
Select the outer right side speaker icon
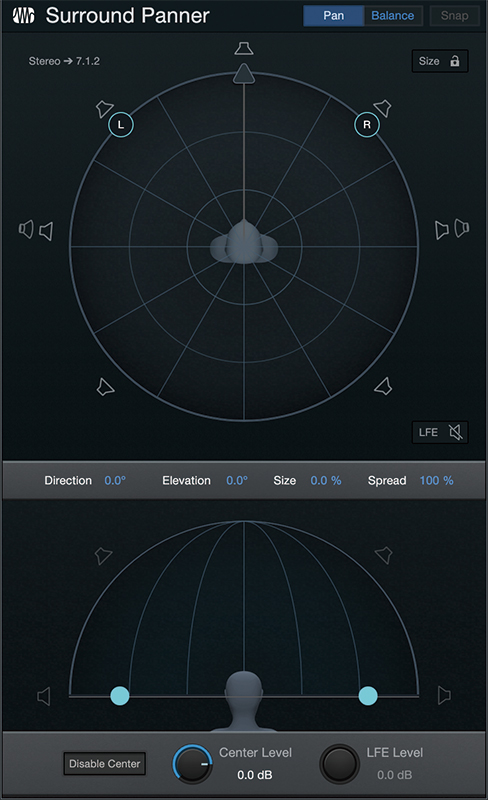click(x=461, y=228)
